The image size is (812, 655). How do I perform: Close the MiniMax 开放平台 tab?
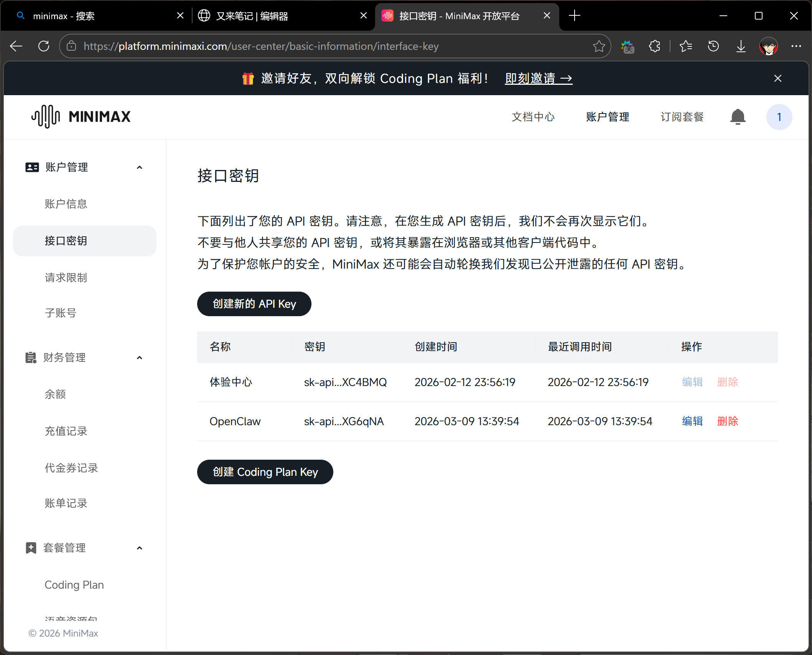coord(547,16)
